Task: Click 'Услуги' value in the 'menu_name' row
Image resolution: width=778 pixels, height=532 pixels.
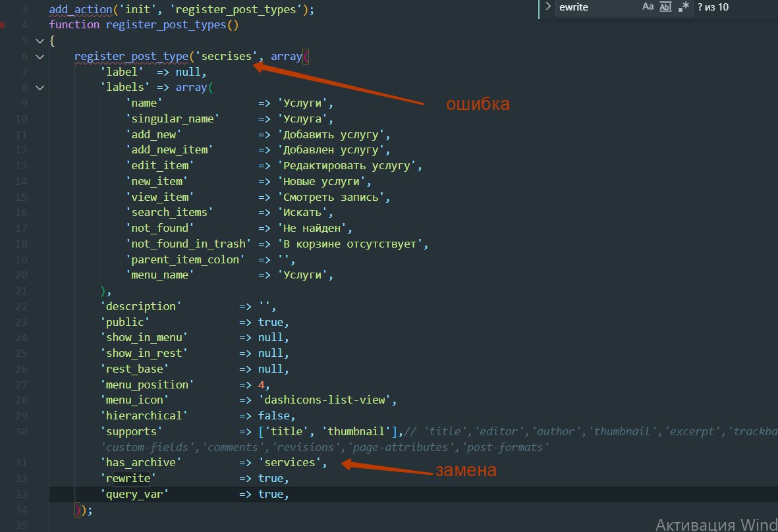Action: point(302,275)
